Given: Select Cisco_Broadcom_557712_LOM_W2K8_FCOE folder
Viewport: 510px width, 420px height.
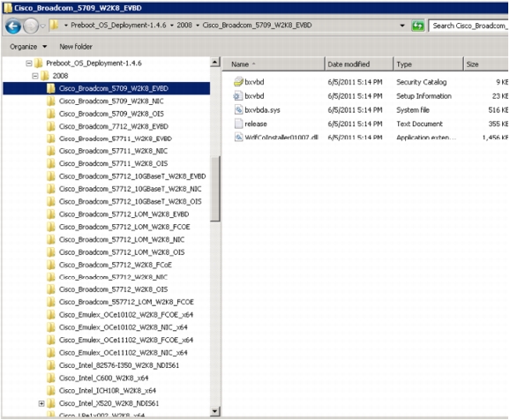Looking at the screenshot, I should tap(126, 303).
